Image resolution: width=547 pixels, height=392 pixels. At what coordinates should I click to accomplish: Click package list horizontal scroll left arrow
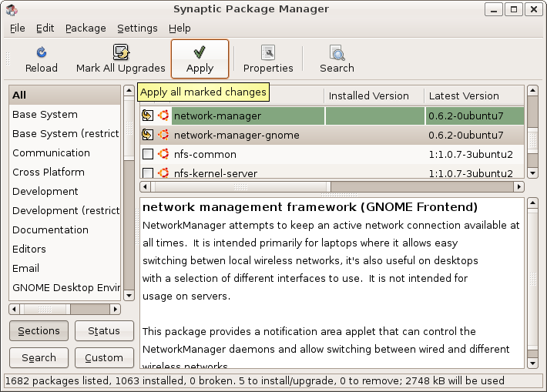(145, 187)
